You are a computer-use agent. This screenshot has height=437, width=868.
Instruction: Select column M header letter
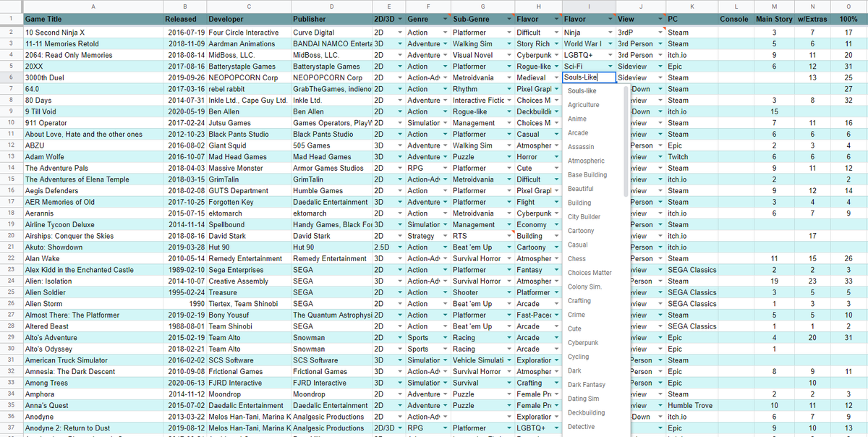[774, 6]
